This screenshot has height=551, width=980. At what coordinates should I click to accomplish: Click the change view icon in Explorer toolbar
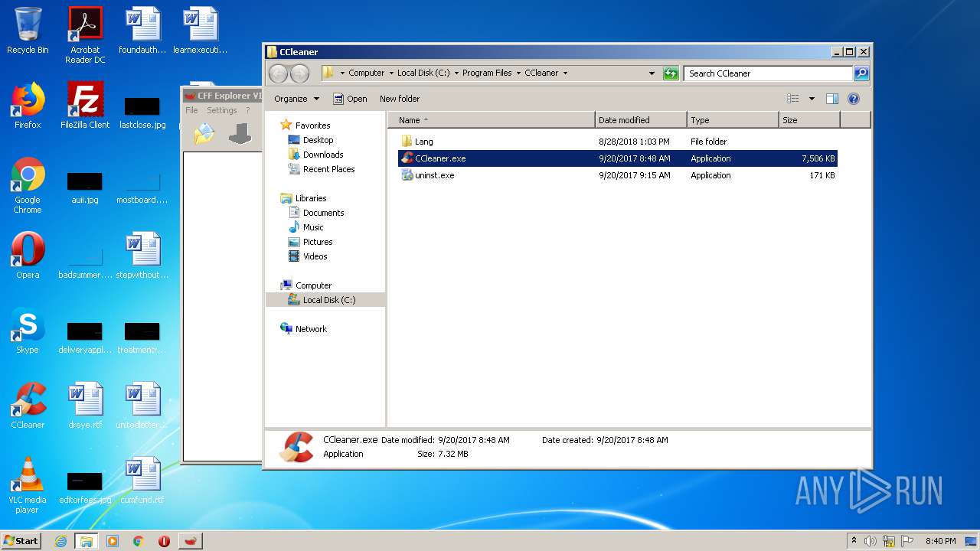[x=793, y=99]
